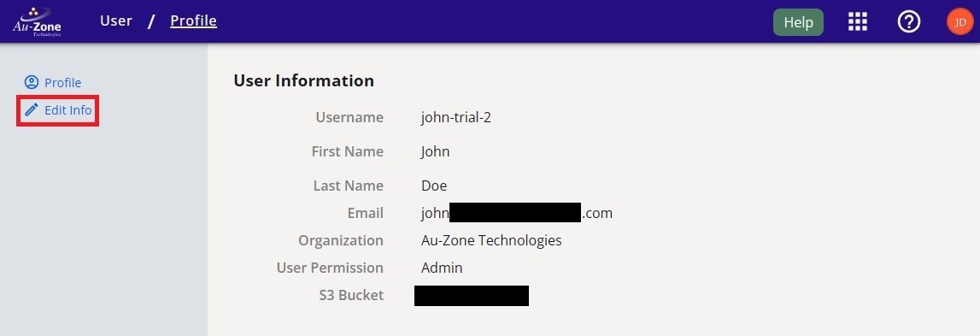Click the username value john-trial-2
Screen dimensions: 980x336
(456, 117)
